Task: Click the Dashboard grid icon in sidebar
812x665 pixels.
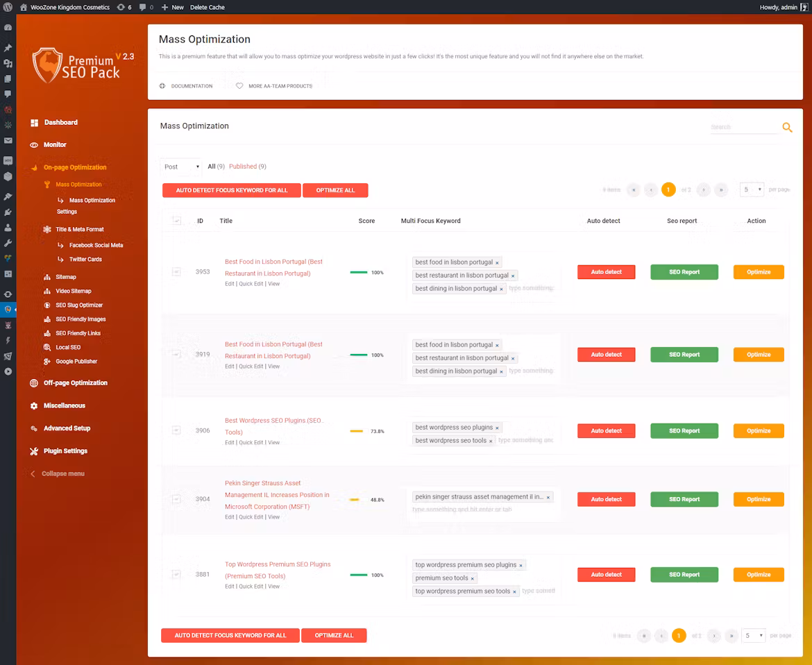Action: (x=34, y=123)
